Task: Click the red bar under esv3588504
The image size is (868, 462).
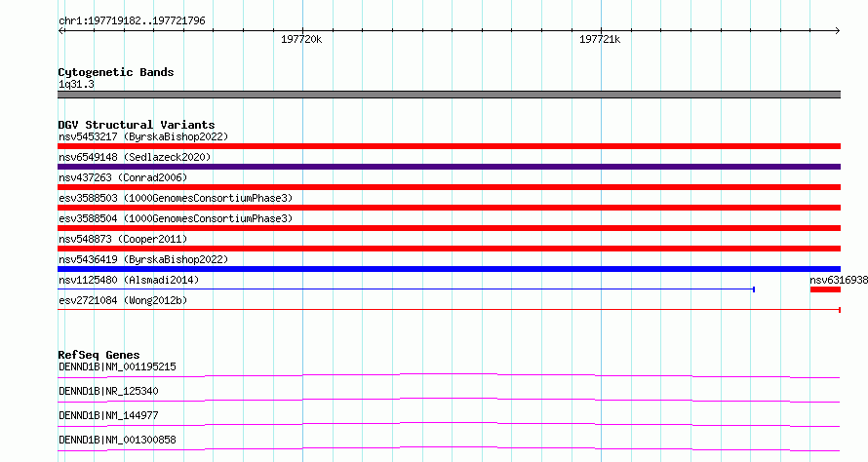Action: (449, 228)
